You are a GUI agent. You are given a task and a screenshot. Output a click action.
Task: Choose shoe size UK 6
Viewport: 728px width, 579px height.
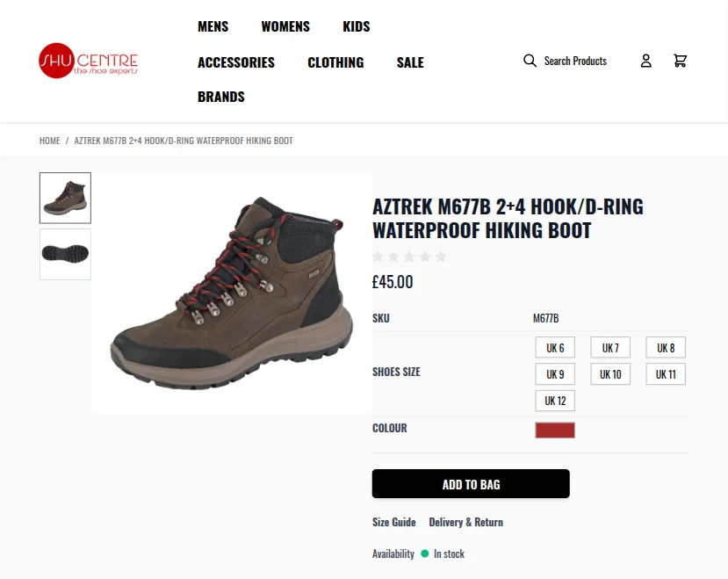click(554, 347)
